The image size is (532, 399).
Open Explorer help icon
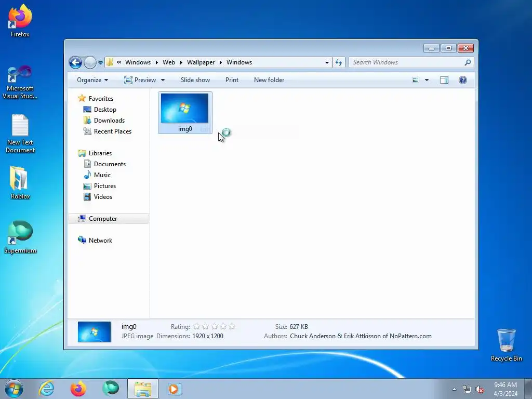[x=463, y=80]
